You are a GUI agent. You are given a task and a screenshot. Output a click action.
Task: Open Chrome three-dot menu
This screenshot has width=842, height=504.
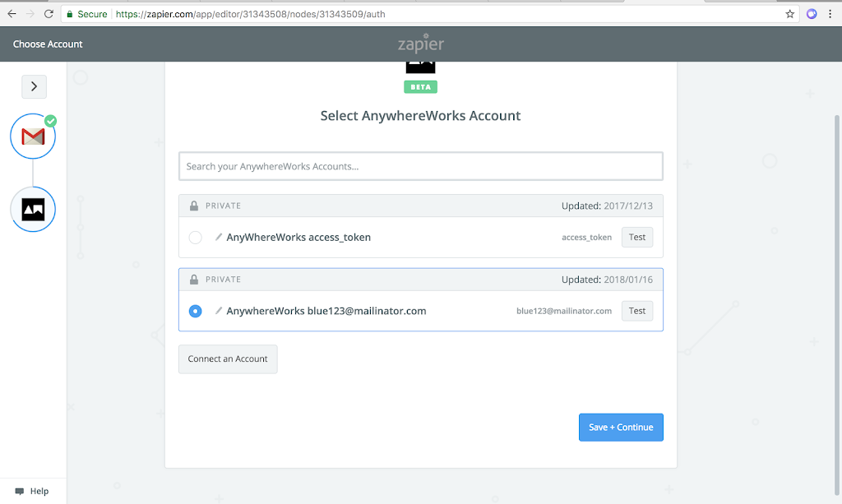(830, 14)
